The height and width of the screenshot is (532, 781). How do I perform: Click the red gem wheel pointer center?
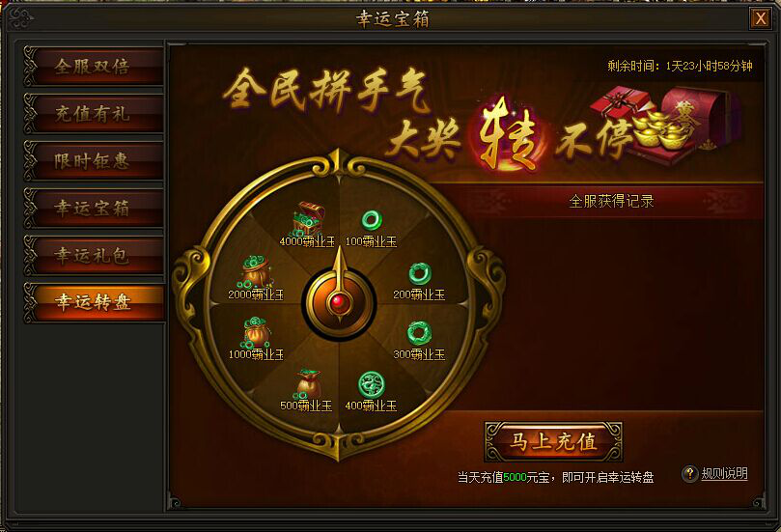(x=339, y=301)
